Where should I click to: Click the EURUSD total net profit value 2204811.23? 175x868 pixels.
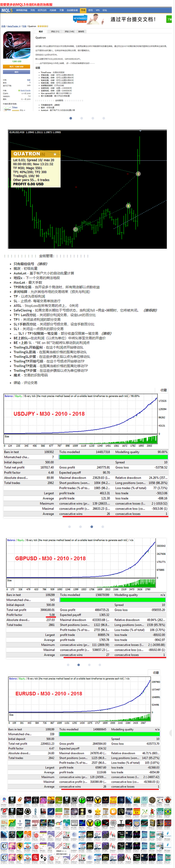[48, 744]
